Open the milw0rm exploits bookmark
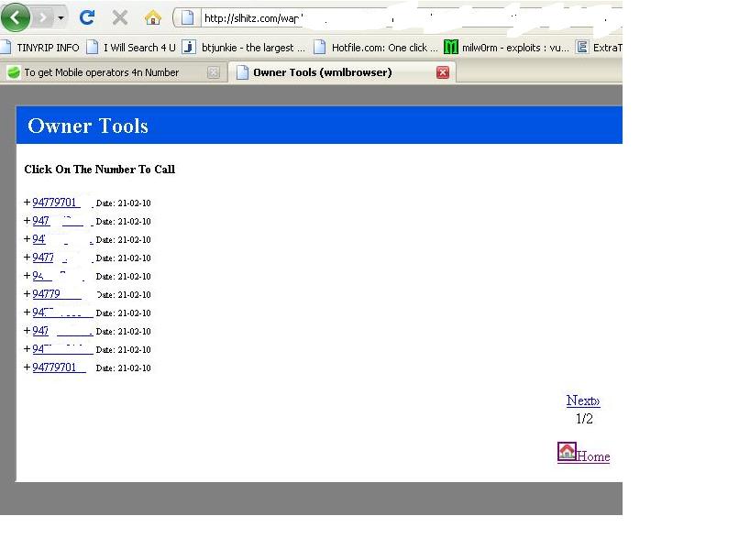Viewport: 750px width, 560px height. (507, 47)
